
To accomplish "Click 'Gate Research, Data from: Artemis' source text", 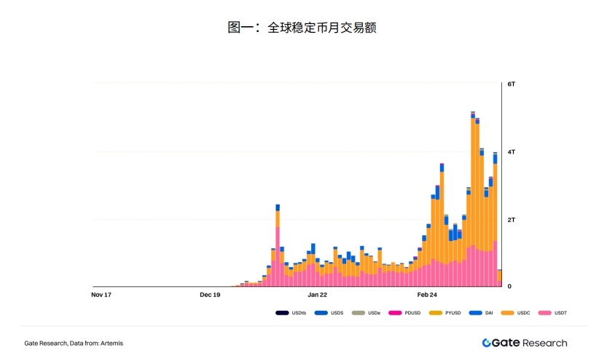I will (74, 343).
